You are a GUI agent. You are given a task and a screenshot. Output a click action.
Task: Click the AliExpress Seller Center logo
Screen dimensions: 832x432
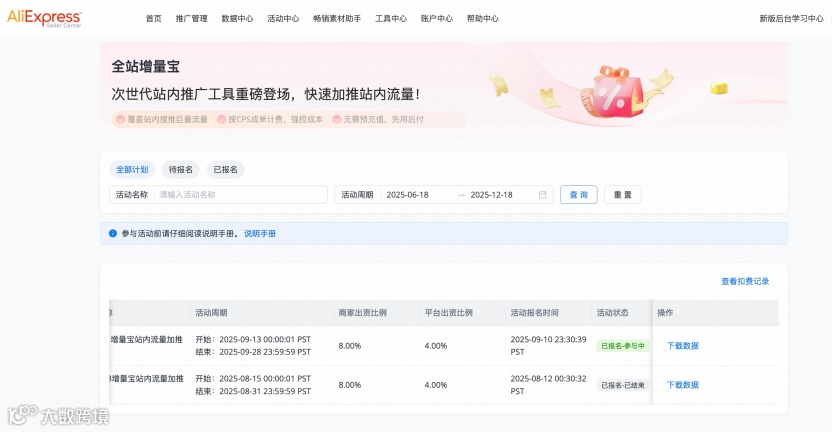point(44,18)
